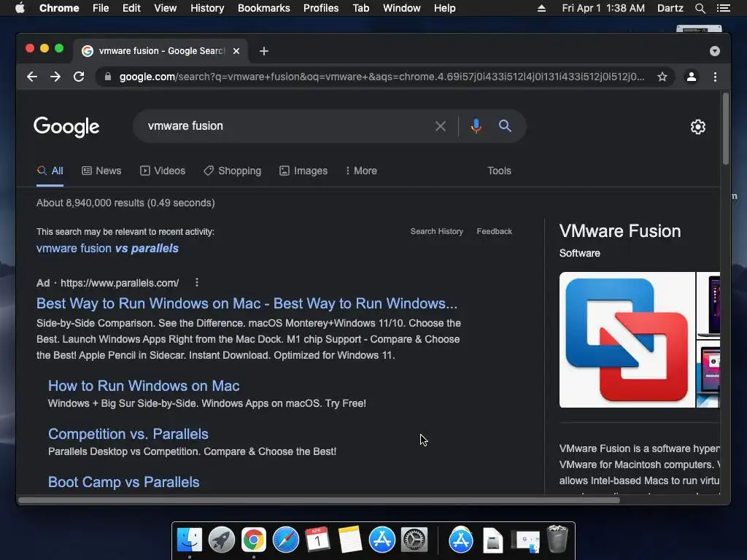Open Search History link
This screenshot has height=560, width=747.
tap(437, 231)
